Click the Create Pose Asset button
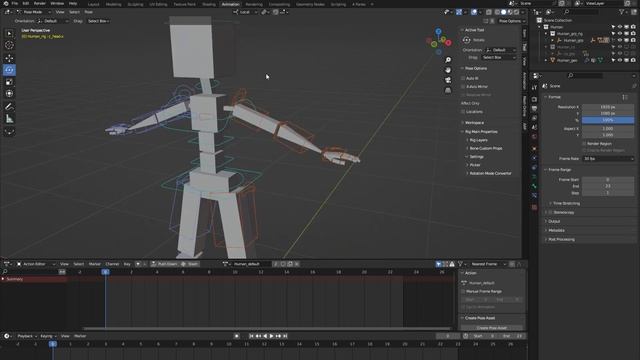640x360 pixels. pos(491,327)
